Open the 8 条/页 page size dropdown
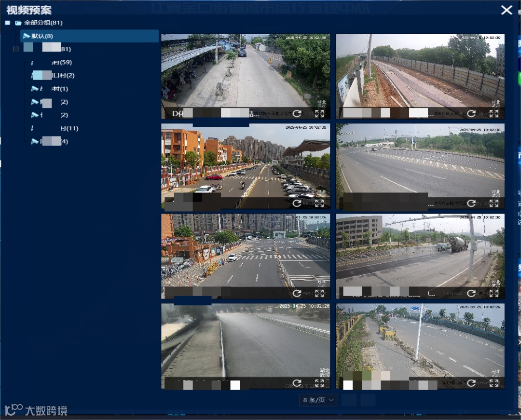This screenshot has height=420, width=521. point(318,400)
